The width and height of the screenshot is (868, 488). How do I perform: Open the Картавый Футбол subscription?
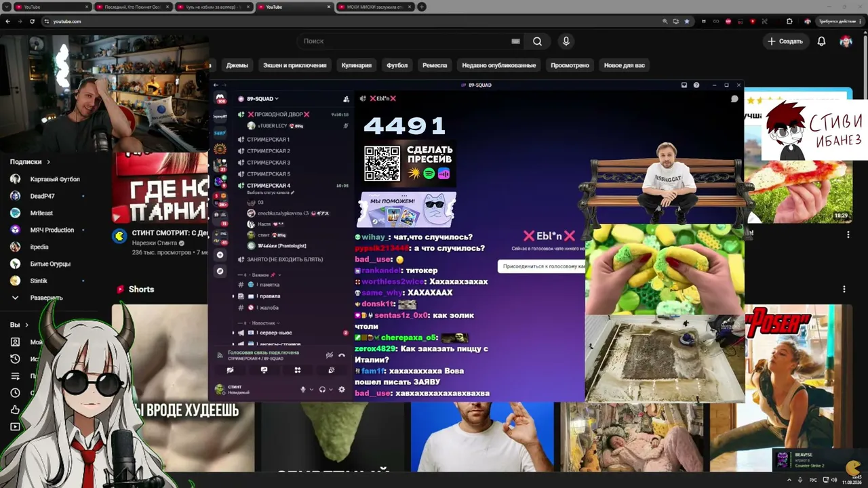coord(45,180)
